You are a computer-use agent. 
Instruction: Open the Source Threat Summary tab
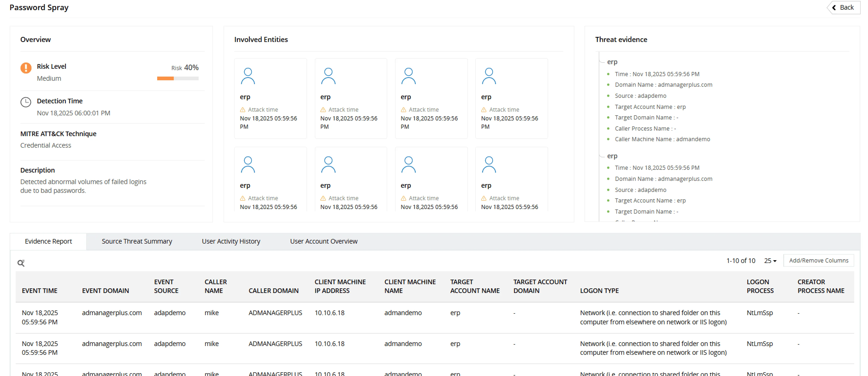(137, 241)
